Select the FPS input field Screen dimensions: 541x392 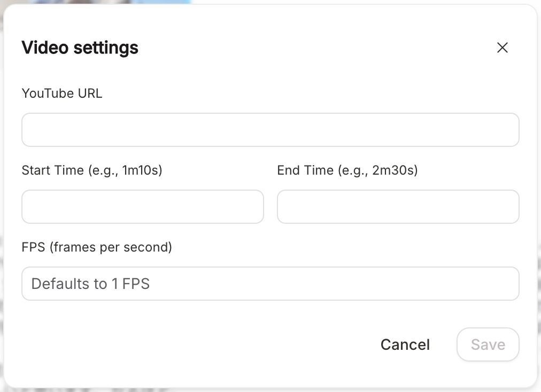(x=270, y=284)
